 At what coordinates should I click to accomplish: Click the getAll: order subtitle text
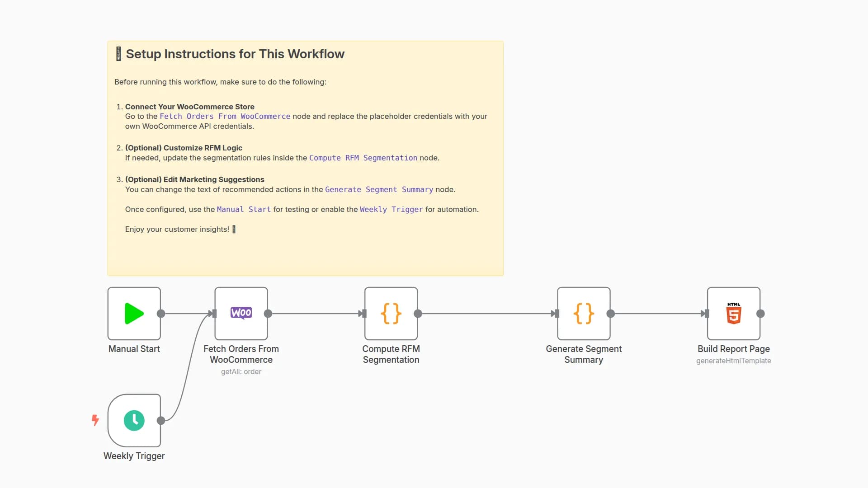(241, 371)
